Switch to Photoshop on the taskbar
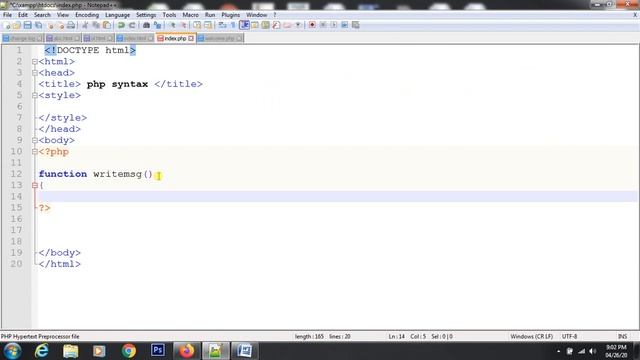640x360 pixels. [158, 350]
